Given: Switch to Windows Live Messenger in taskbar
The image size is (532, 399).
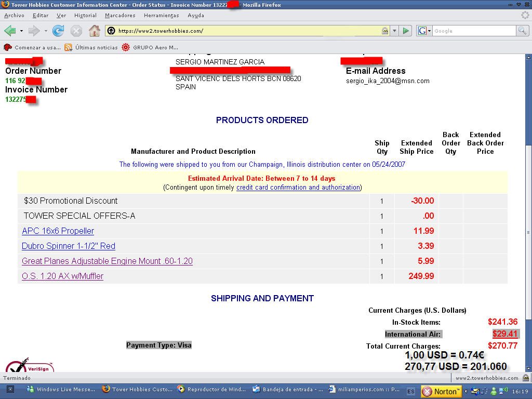Looking at the screenshot, I should tap(61, 389).
